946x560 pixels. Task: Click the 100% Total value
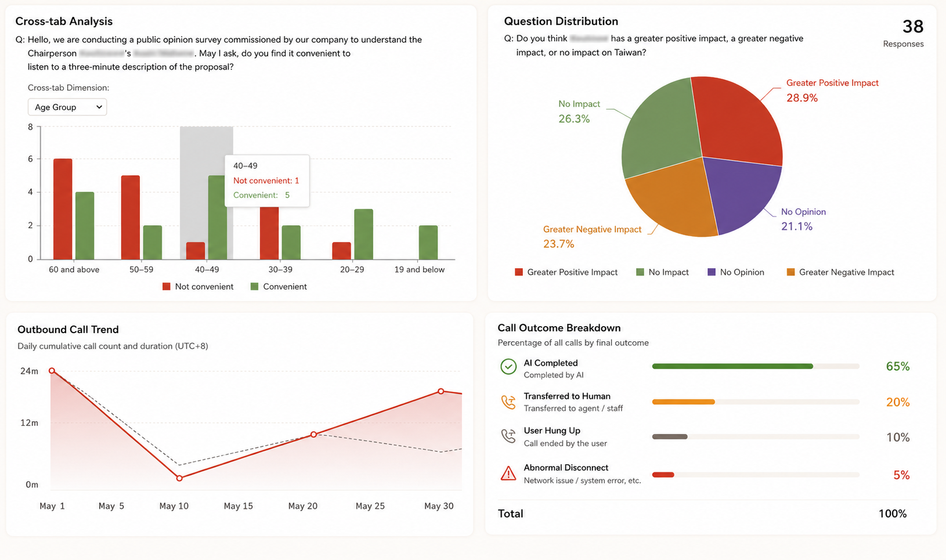pos(893,514)
